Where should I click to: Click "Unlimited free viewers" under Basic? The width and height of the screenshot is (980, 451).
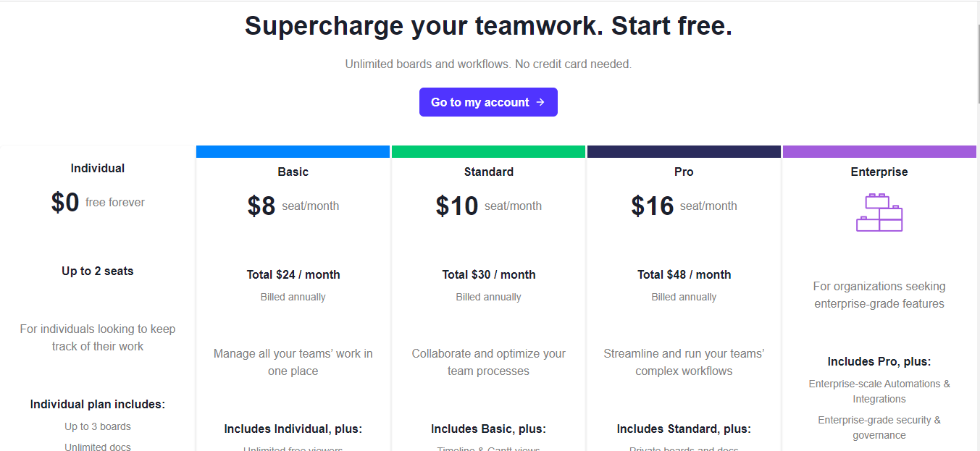click(293, 448)
